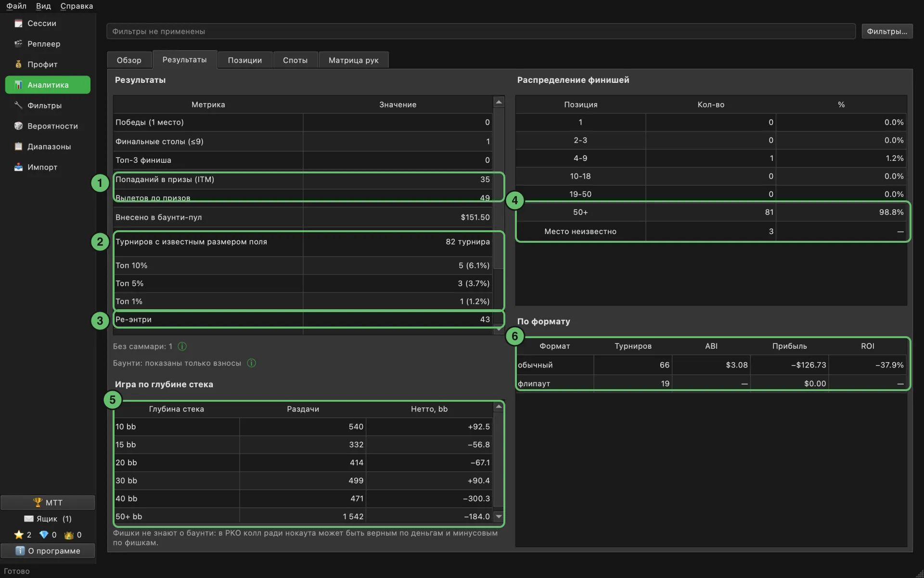
Task: Click the Профит money bag icon
Action: [x=18, y=65]
